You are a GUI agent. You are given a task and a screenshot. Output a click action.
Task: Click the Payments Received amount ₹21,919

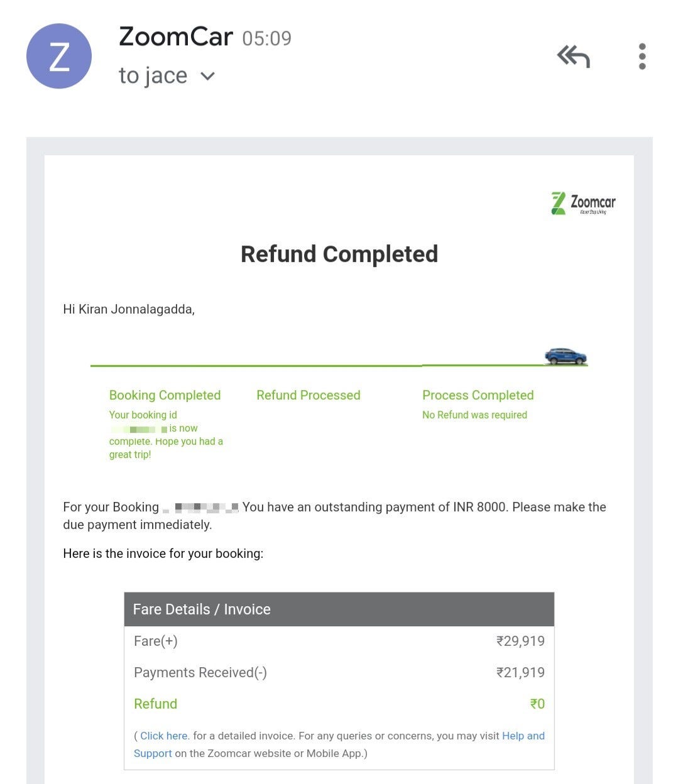click(520, 673)
